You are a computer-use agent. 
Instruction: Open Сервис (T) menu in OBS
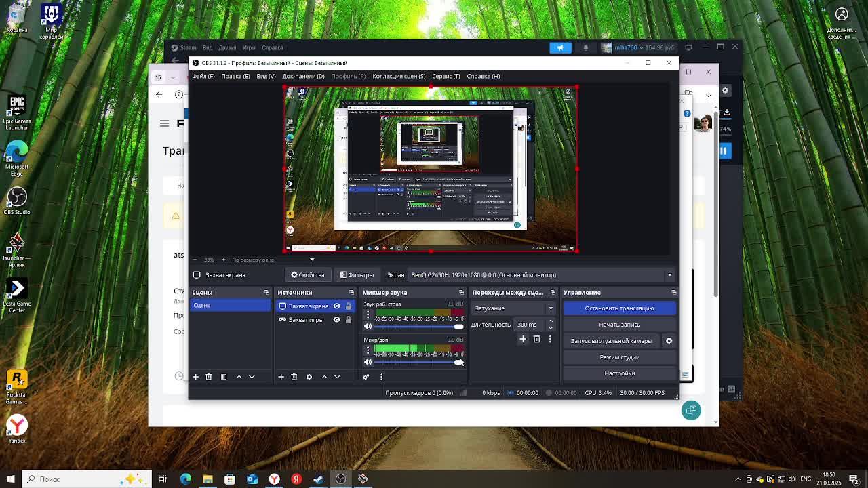[446, 76]
